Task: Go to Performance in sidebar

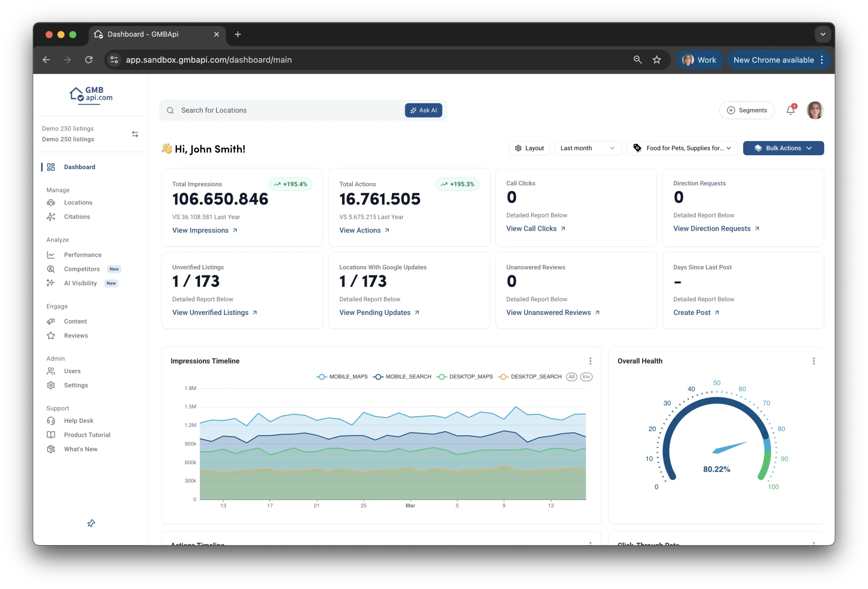Action: (82, 255)
